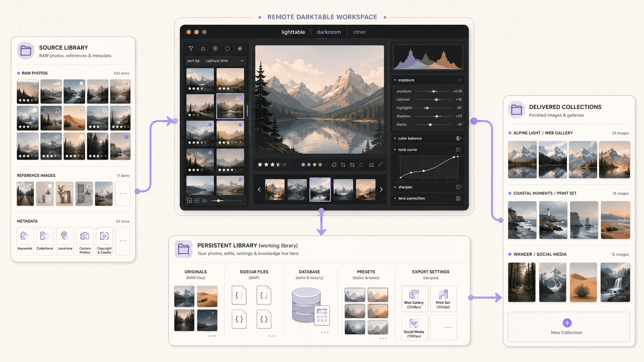
Task: Advance the filmstrip with the right arrow
Action: point(381,189)
